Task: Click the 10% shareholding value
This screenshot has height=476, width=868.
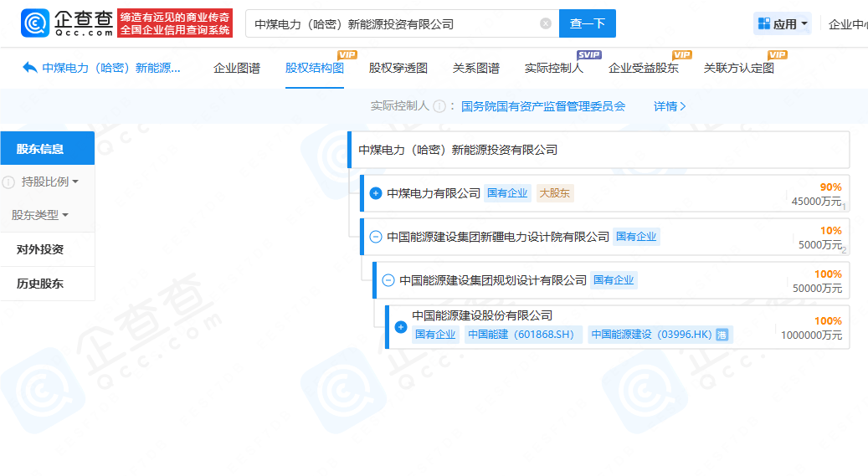Action: pos(830,230)
